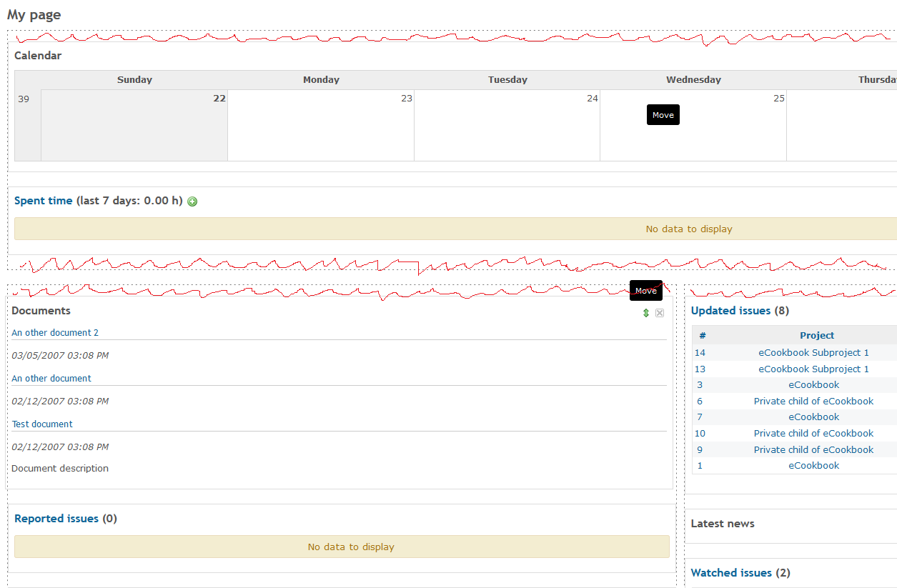The image size is (897, 588).
Task: Click the green plus to log spent time
Action: point(192,201)
